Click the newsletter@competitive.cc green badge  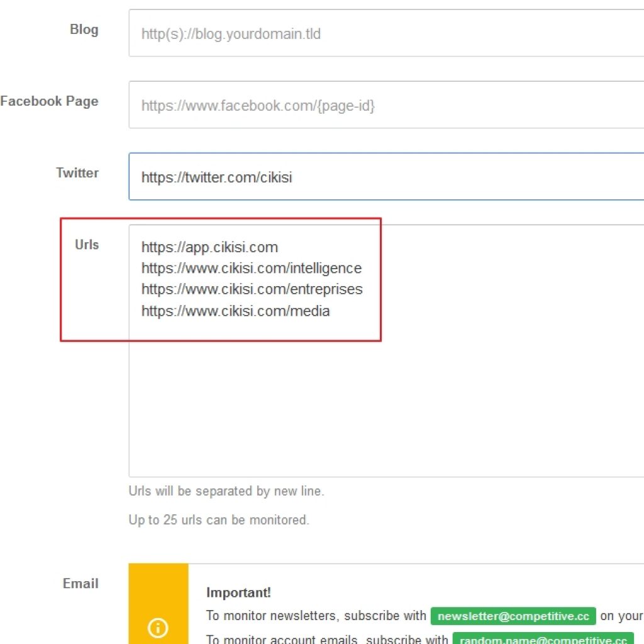click(513, 616)
